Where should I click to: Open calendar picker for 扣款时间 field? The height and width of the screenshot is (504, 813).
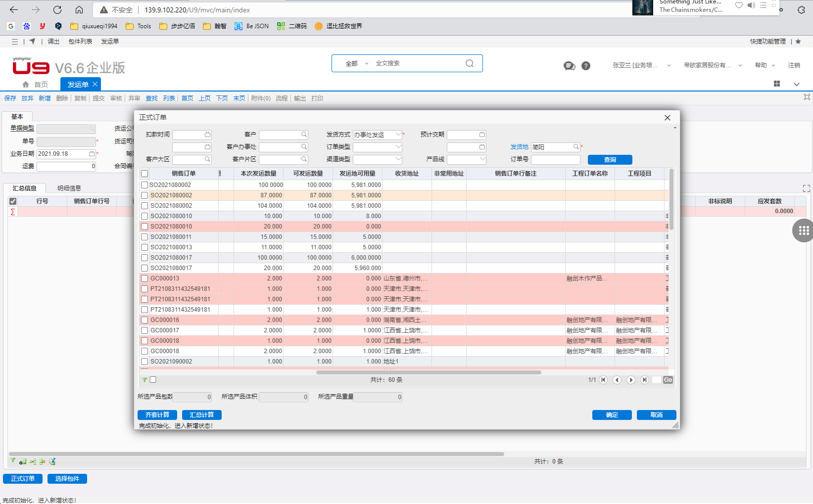pos(207,135)
